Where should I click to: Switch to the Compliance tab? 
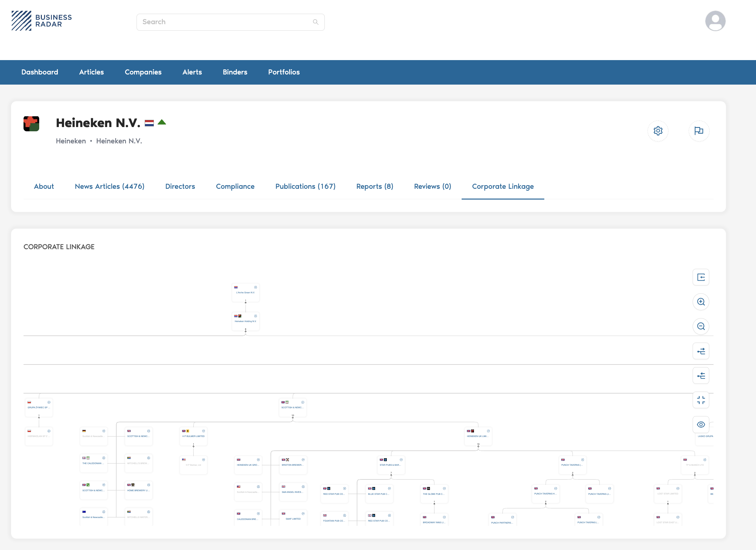(235, 186)
